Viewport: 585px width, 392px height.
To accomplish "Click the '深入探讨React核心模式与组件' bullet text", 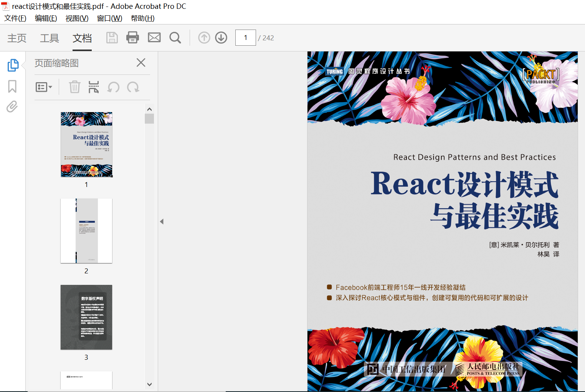I will pyautogui.click(x=432, y=298).
